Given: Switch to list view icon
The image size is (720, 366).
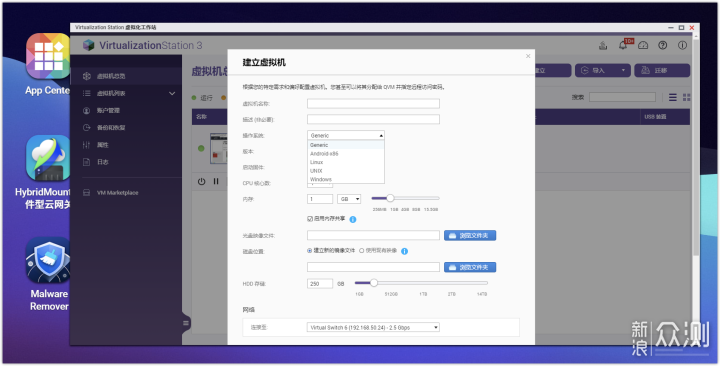Looking at the screenshot, I should coord(673,97).
